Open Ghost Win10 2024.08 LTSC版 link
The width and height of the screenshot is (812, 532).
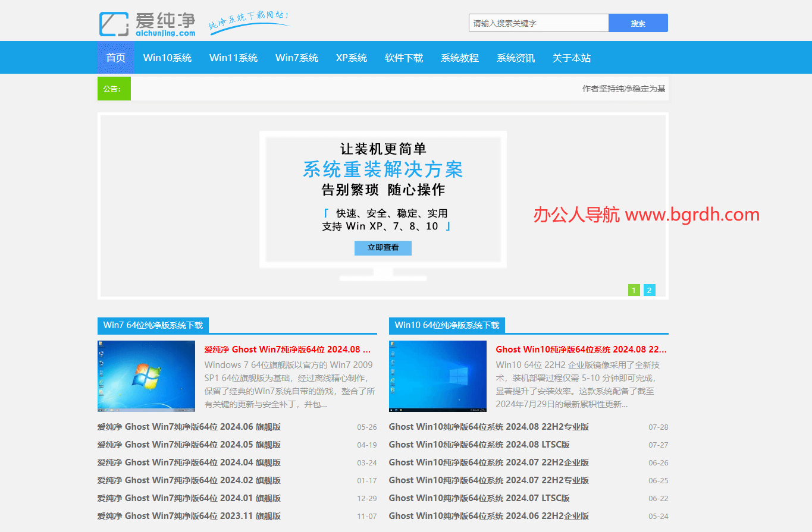479,445
